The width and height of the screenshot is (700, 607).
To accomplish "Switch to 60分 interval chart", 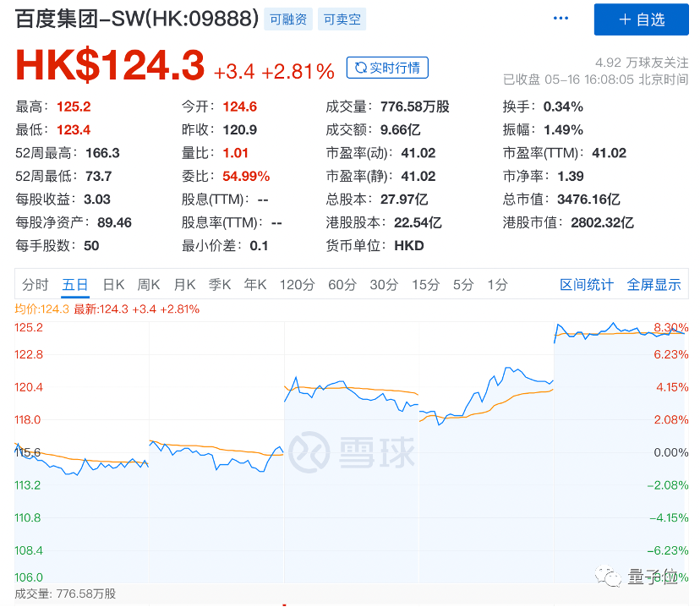I will [x=342, y=285].
